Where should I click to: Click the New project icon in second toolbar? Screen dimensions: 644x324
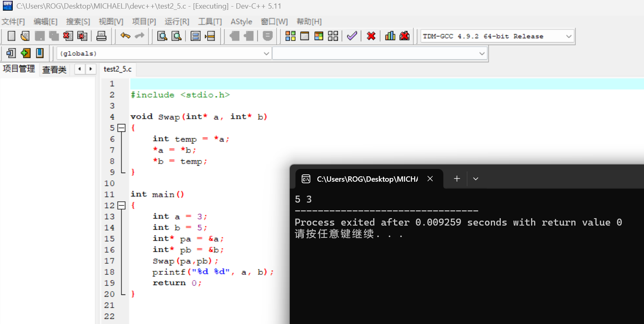11,53
